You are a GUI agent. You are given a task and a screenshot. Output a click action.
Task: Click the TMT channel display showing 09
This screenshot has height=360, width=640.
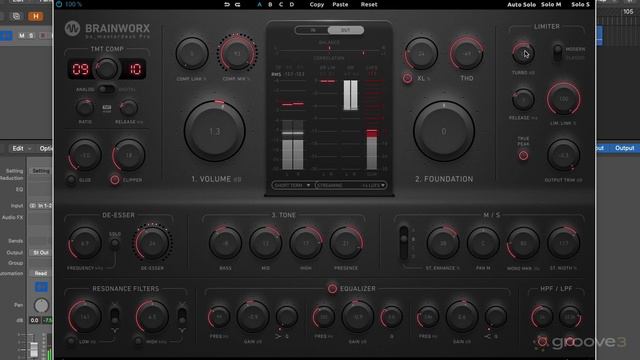click(80, 69)
